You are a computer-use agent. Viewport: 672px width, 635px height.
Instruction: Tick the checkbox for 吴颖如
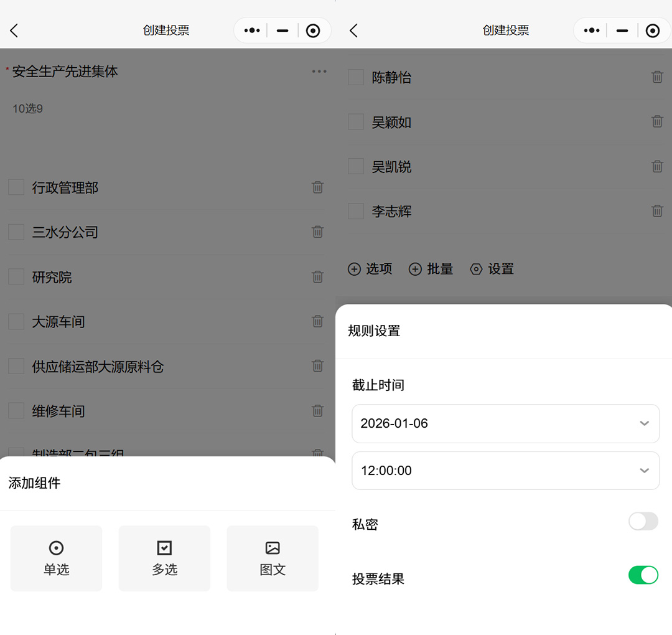[x=356, y=122]
